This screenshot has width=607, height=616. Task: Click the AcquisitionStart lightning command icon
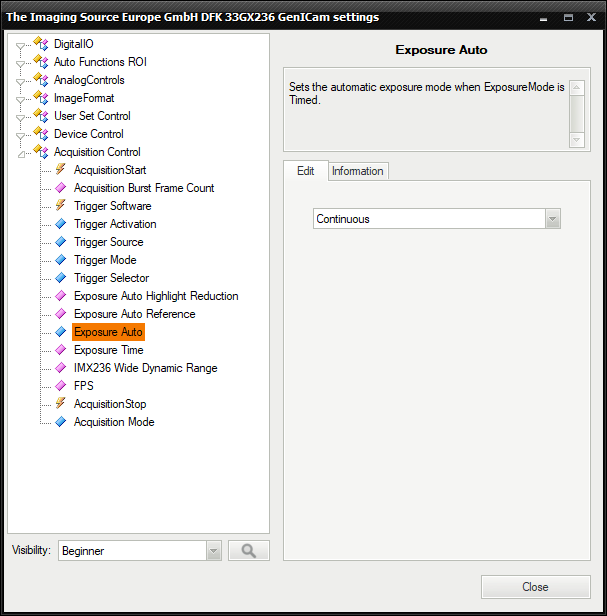tap(61, 169)
